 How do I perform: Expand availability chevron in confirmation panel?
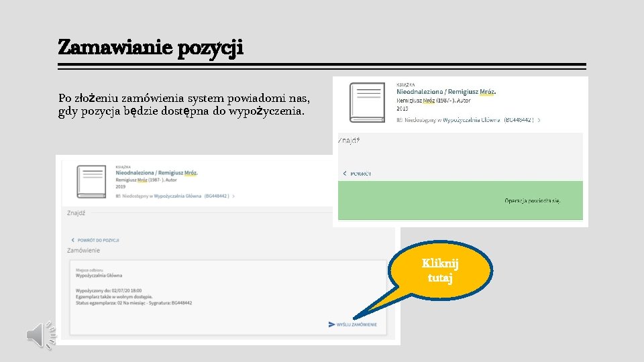[539, 120]
